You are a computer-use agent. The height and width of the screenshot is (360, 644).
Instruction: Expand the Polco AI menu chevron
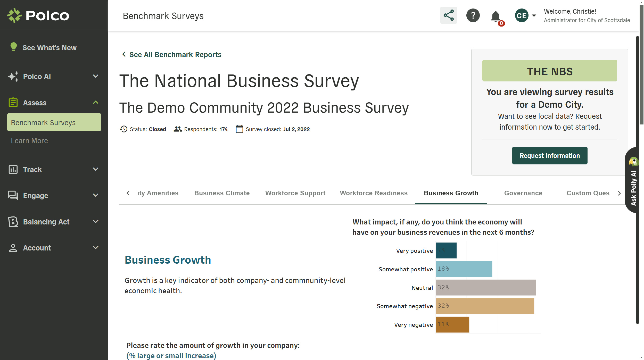96,76
